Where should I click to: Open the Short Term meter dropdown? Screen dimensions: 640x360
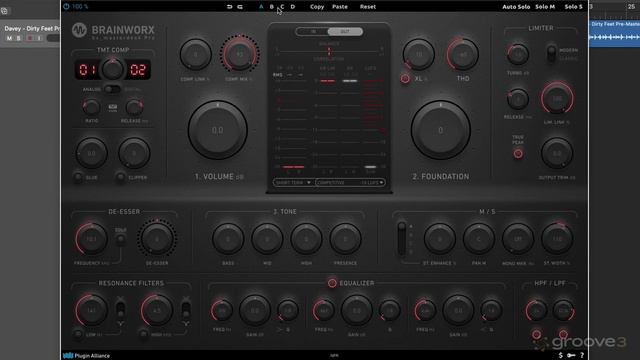pos(293,182)
